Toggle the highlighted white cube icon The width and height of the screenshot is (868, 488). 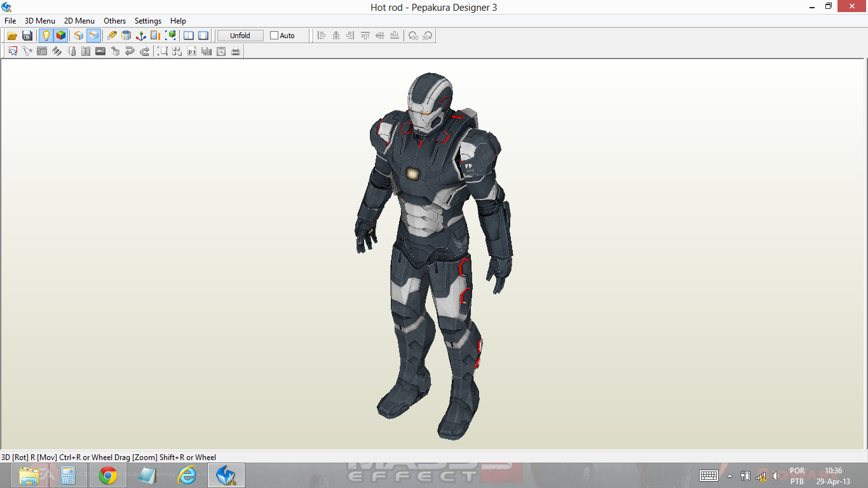pyautogui.click(x=94, y=36)
